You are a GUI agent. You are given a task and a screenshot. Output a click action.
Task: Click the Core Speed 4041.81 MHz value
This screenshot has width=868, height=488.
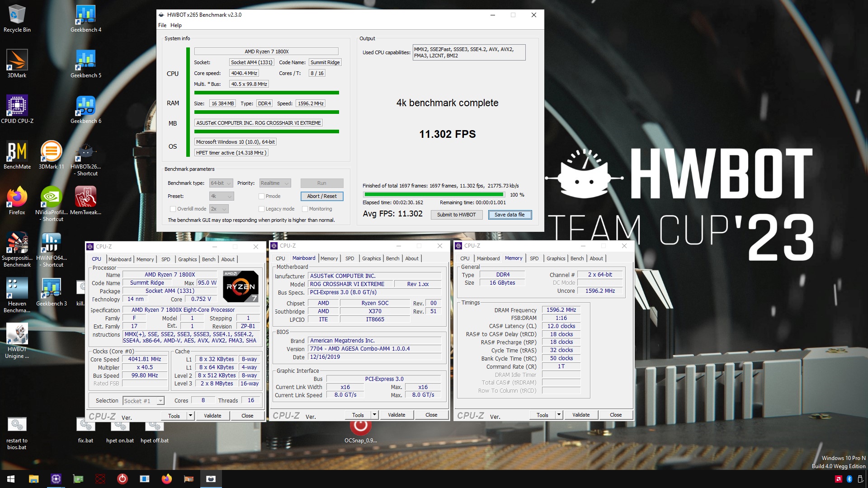coord(145,359)
